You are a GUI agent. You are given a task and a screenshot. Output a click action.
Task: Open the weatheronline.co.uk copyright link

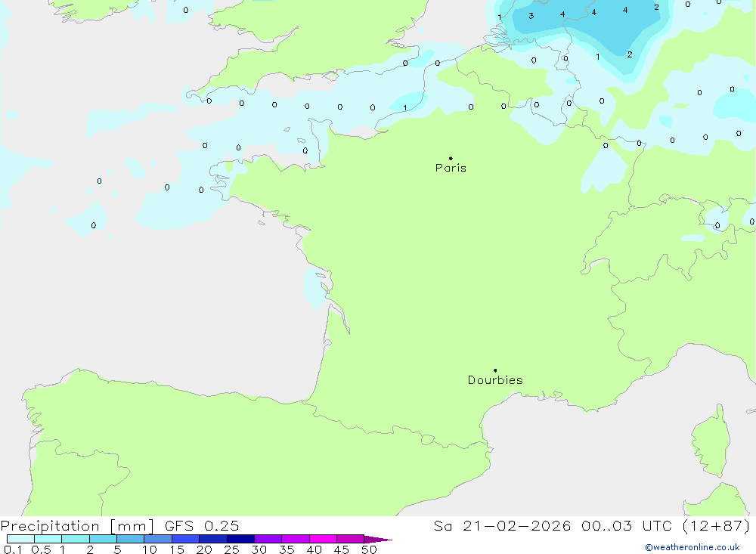(x=692, y=547)
